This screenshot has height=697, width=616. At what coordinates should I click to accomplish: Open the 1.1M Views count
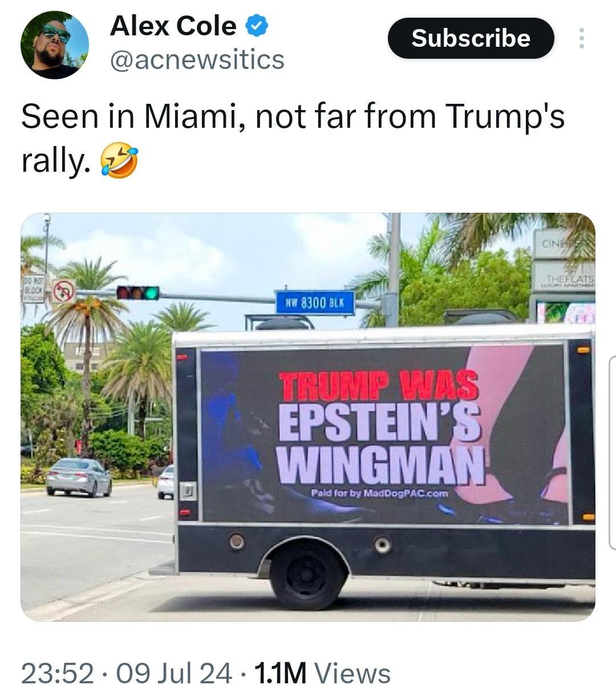point(322,673)
